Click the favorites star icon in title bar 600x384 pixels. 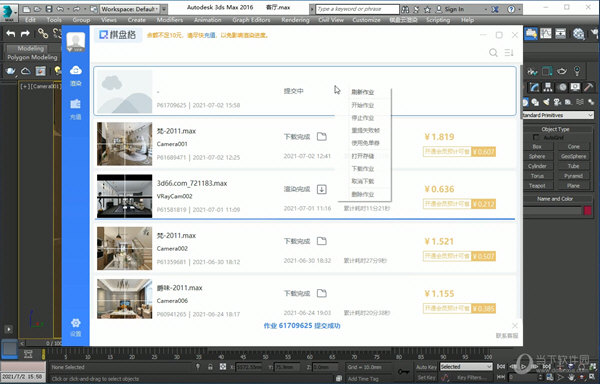[427, 9]
